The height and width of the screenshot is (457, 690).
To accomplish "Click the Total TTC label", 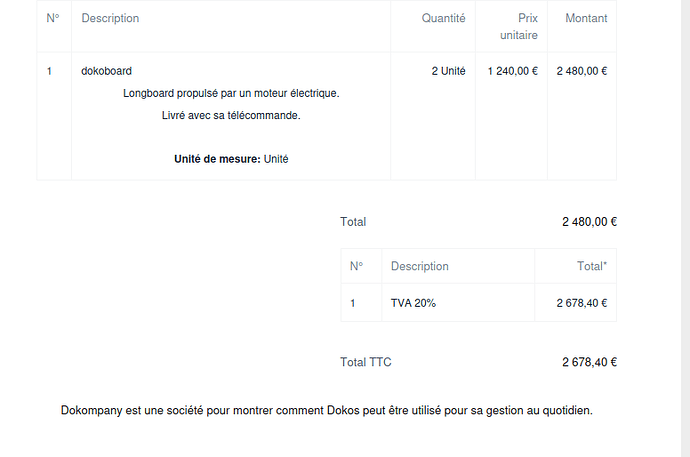I will coord(365,362).
